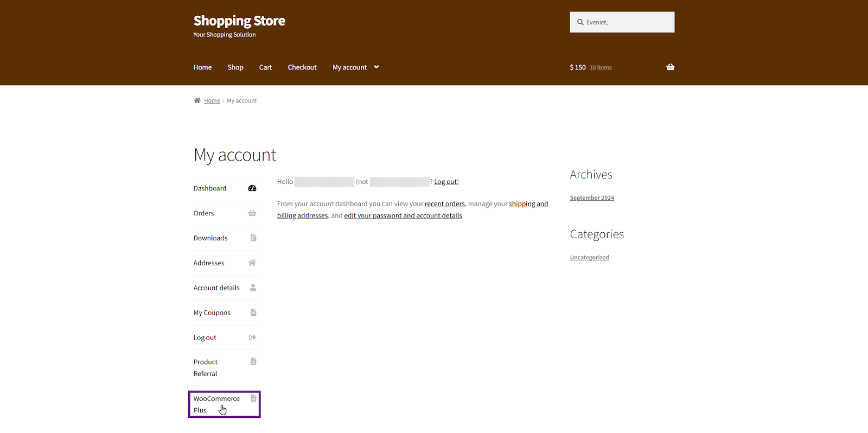Open the September 2024 archive link

point(592,198)
